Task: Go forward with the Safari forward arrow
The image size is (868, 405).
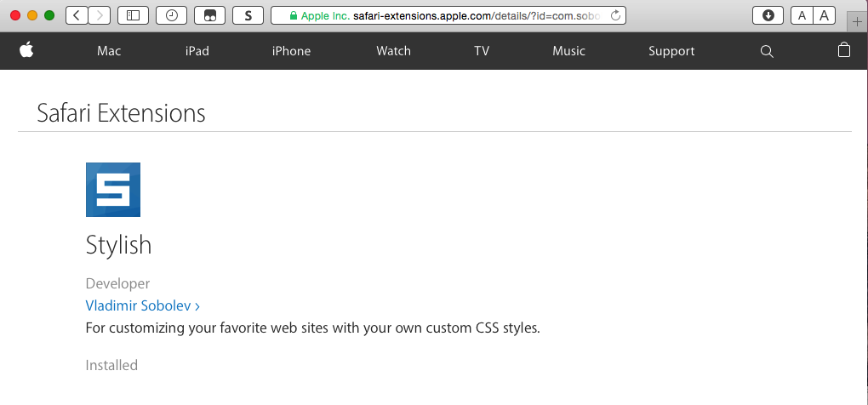Action: tap(100, 15)
